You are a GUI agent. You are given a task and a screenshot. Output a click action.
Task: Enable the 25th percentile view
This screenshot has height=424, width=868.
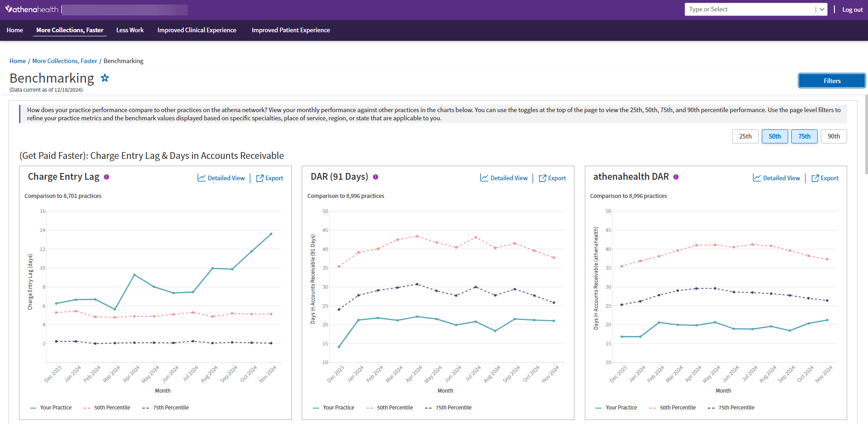click(x=745, y=136)
